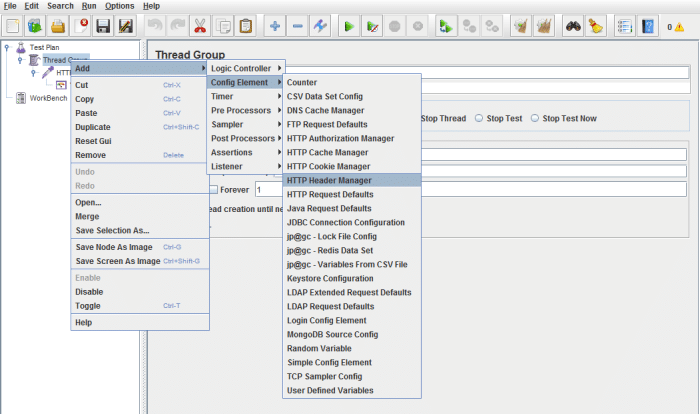This screenshot has height=414, width=700.
Task: Click the New test plan toolbar icon
Action: point(13,25)
